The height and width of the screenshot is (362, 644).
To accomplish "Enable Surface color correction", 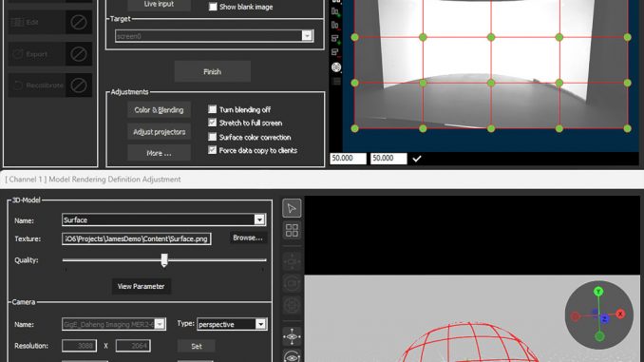I will [x=213, y=137].
